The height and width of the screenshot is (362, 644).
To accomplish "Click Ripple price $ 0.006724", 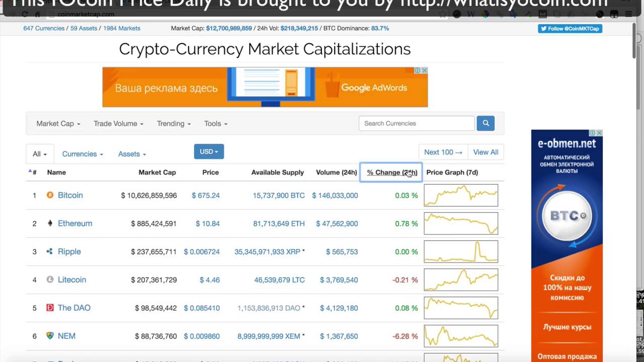I will coord(202,252).
